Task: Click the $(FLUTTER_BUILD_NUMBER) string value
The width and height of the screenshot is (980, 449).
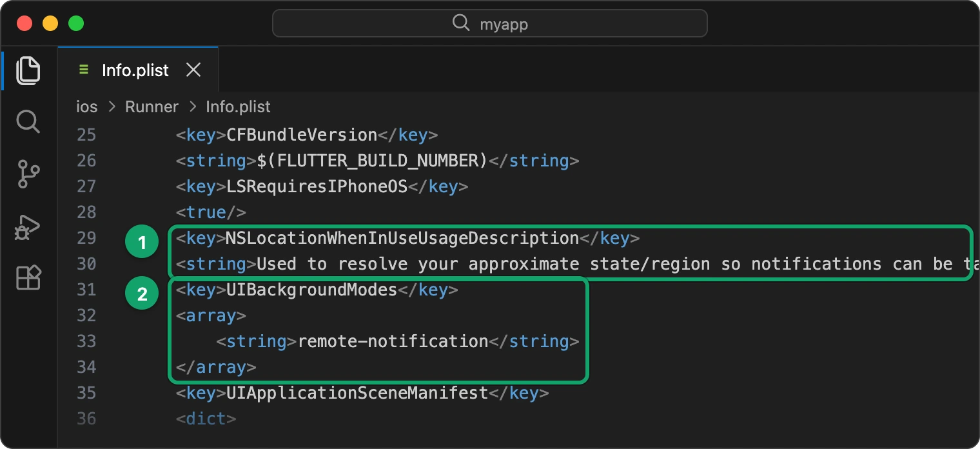Action: (x=372, y=161)
